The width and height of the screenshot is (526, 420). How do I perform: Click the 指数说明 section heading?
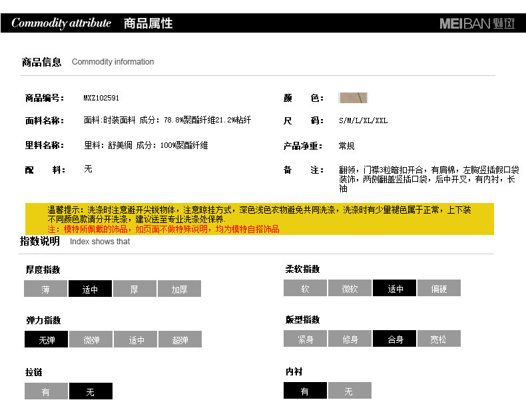tap(40, 241)
